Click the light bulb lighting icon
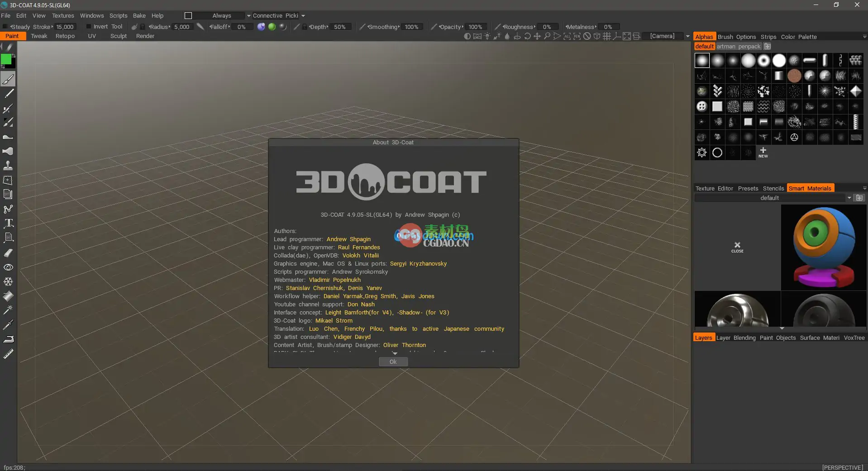This screenshot has height=471, width=868. coord(487,36)
